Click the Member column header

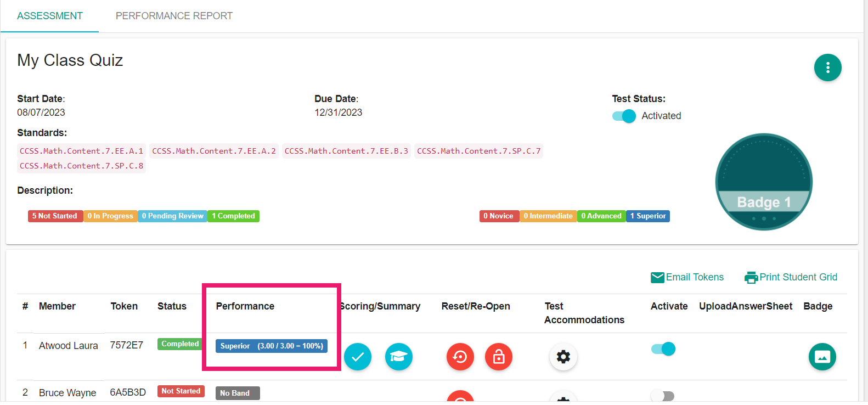coord(57,306)
